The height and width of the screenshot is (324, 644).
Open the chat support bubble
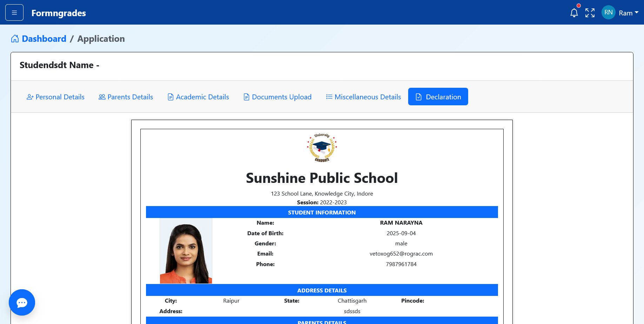(22, 302)
